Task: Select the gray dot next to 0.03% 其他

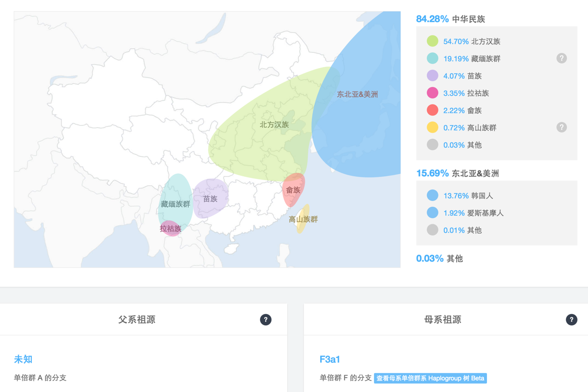Action: coord(432,145)
